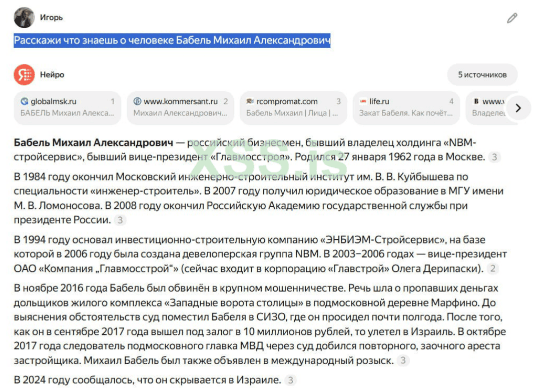Open the life.ru source card

coord(406,107)
